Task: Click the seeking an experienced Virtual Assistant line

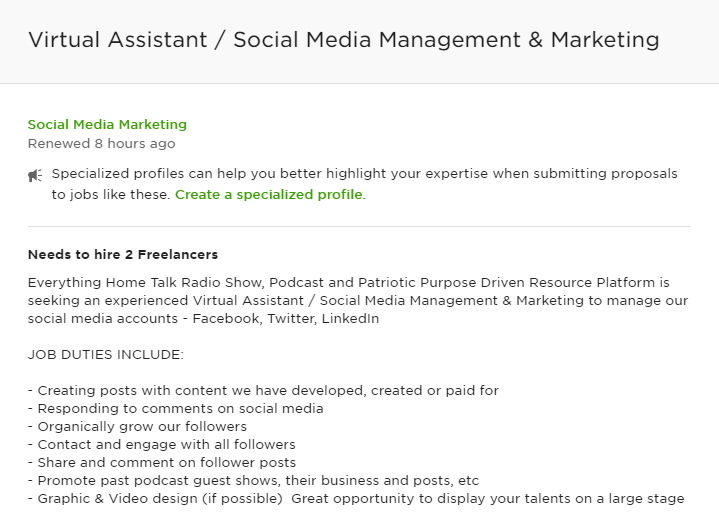Action: click(358, 300)
